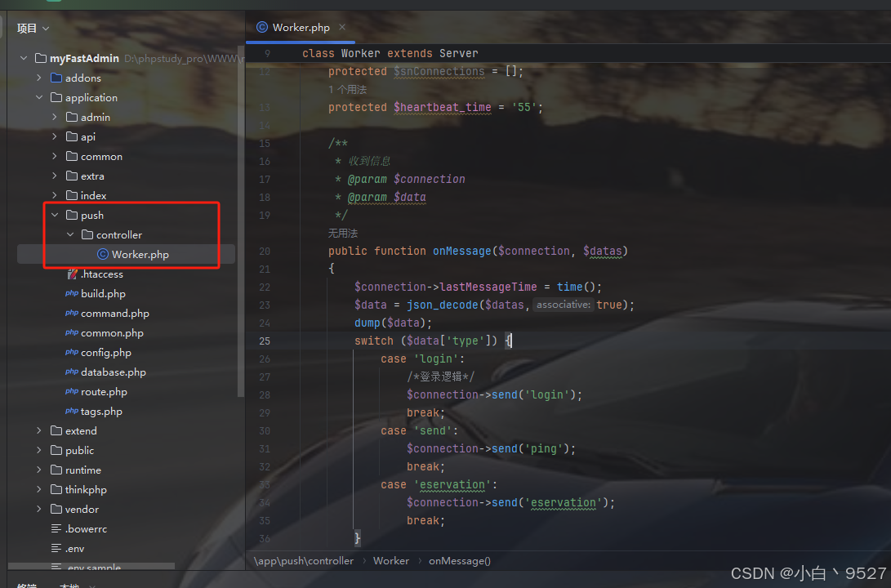Viewport: 891px width, 588px height.
Task: Collapse the myFastAdmin project root
Action: click(24, 58)
